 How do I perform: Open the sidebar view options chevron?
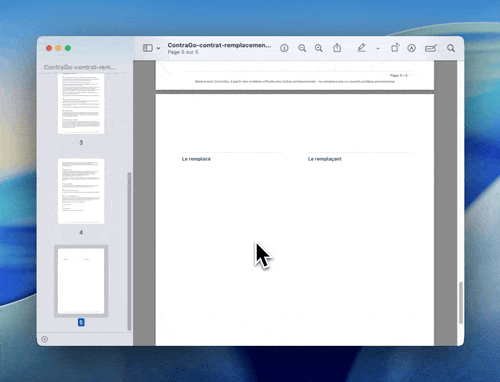point(158,48)
